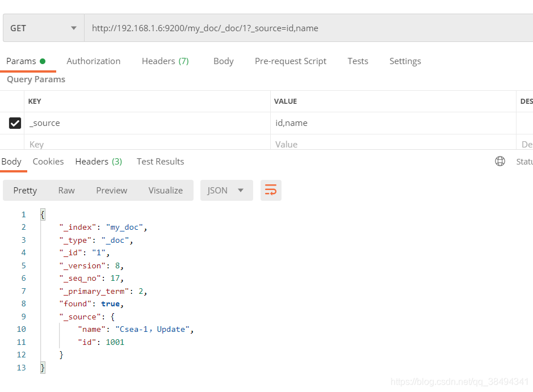533x392 pixels.
Task: Switch to the Authorization tab
Action: tap(93, 61)
